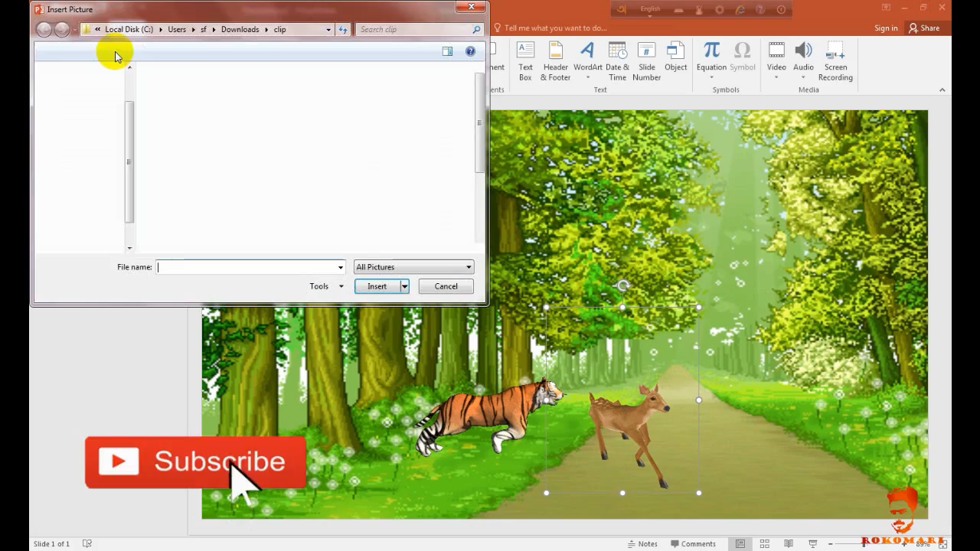
Task: Select Downloads in the address path
Action: (x=240, y=30)
